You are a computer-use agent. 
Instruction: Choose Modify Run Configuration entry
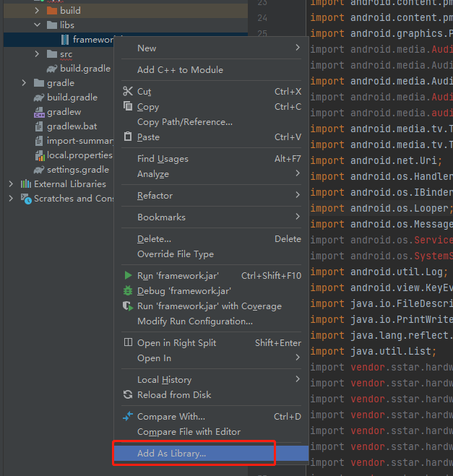(x=211, y=321)
